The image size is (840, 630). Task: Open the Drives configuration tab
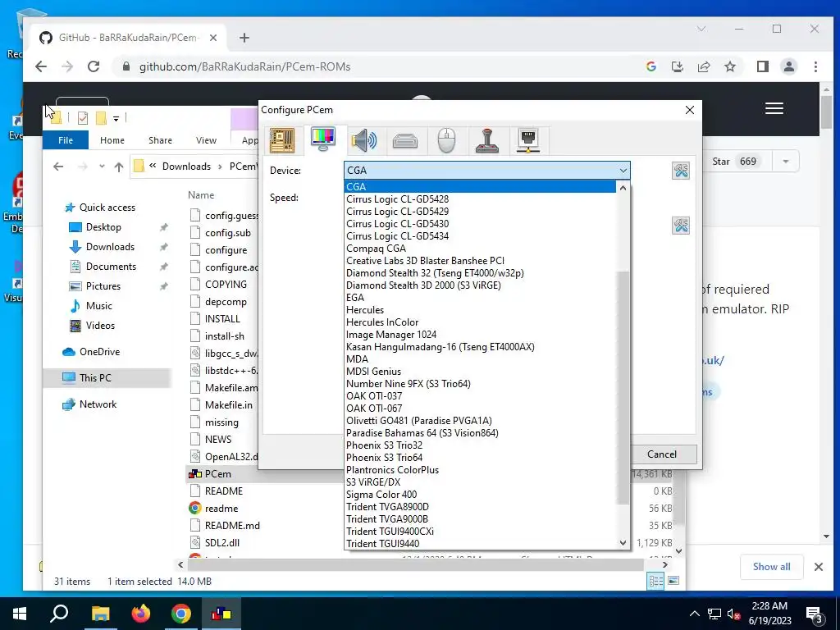(x=405, y=141)
